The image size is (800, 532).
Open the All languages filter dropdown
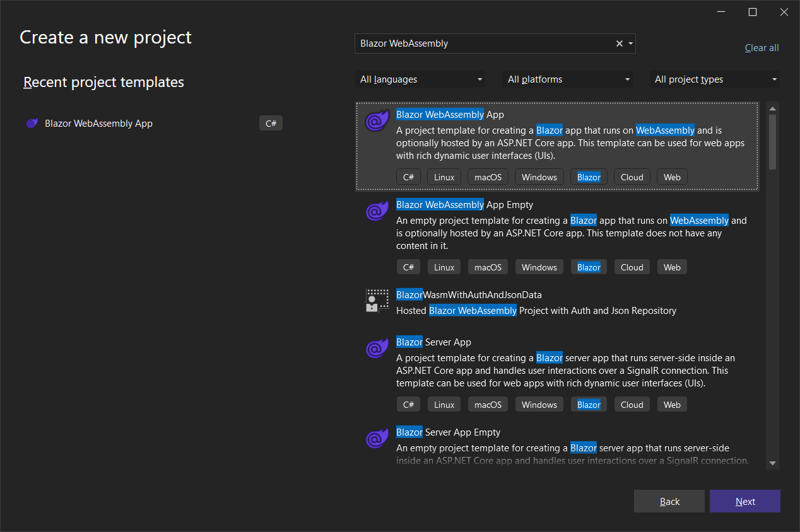(x=420, y=79)
